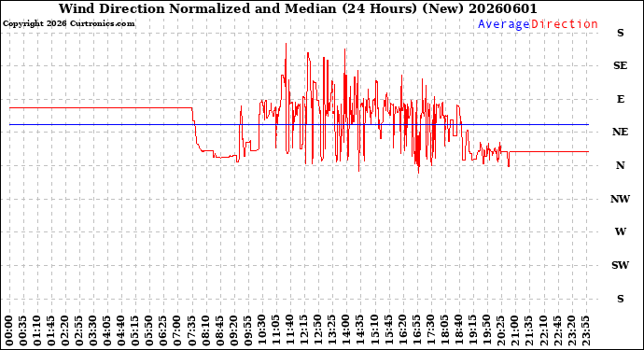Click the 01:45 time axis label

[51, 331]
